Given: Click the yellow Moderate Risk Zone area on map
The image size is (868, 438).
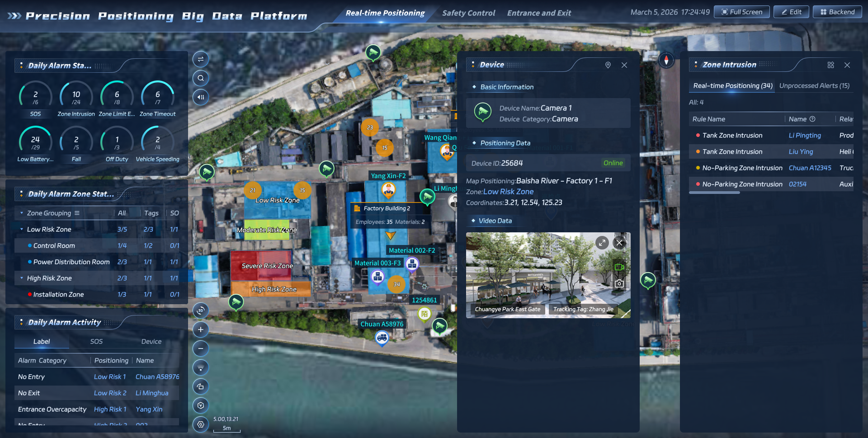Looking at the screenshot, I should (267, 230).
